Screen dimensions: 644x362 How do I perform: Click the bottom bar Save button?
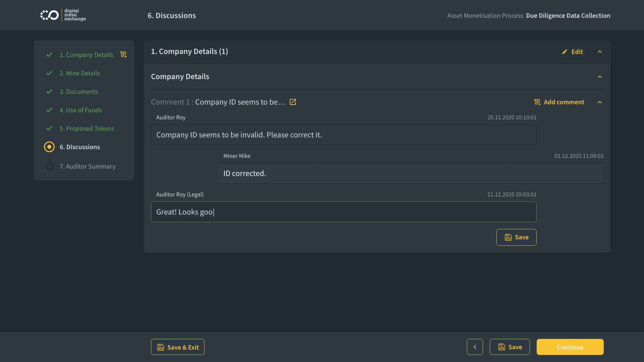[x=509, y=347]
